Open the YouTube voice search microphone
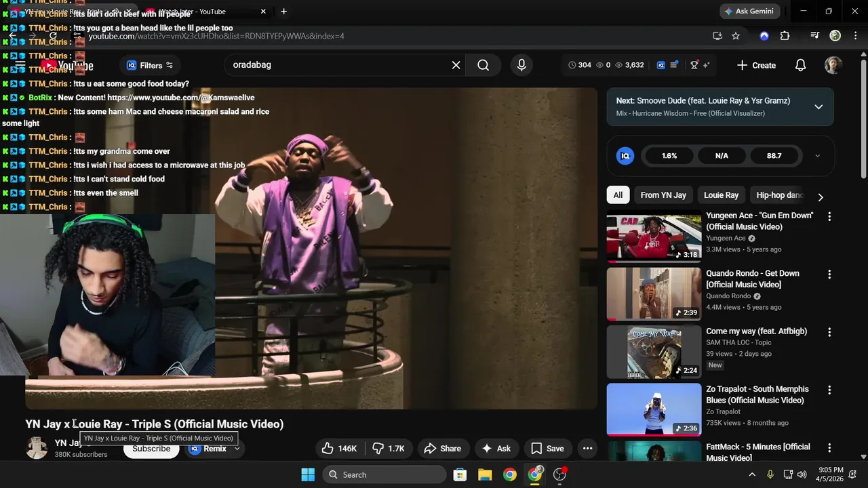The image size is (868, 488). tap(521, 65)
